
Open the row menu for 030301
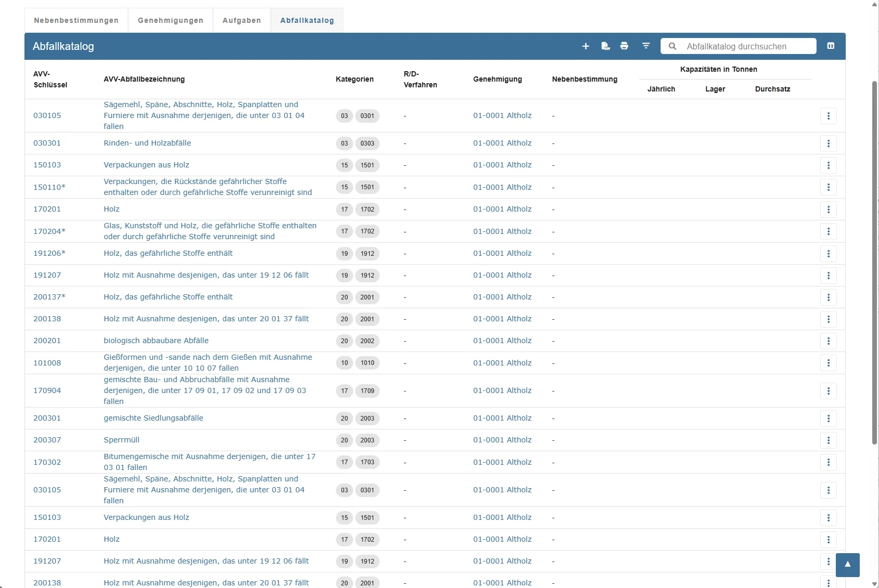pos(829,143)
